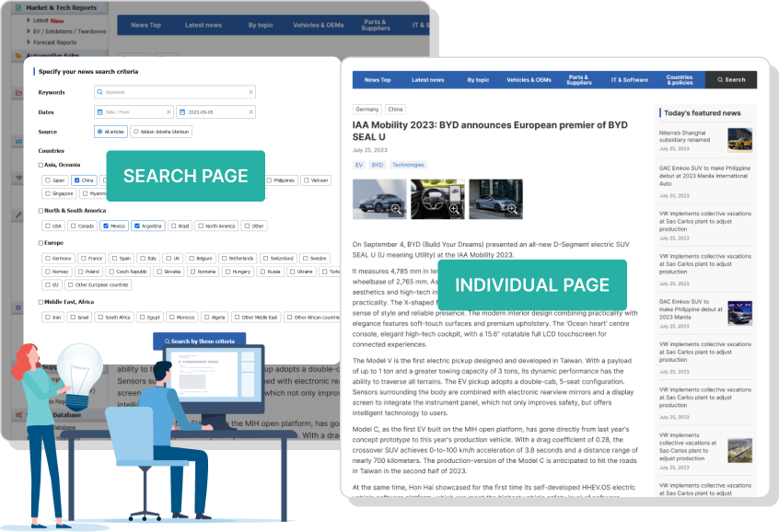Switch to the IT & Software tab
This screenshot has width=779, height=532.
click(x=630, y=80)
